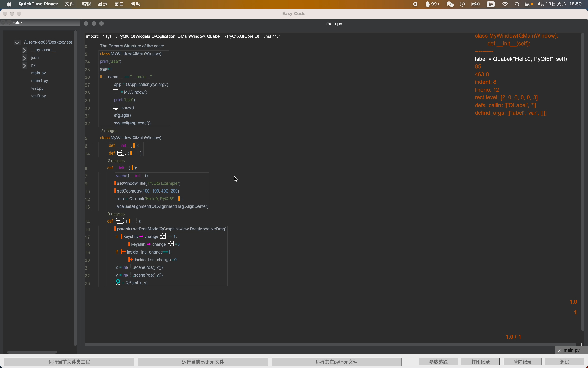The width and height of the screenshot is (588, 368).
Task: Click the monitor icon before '= MyWindow()'
Action: (116, 92)
